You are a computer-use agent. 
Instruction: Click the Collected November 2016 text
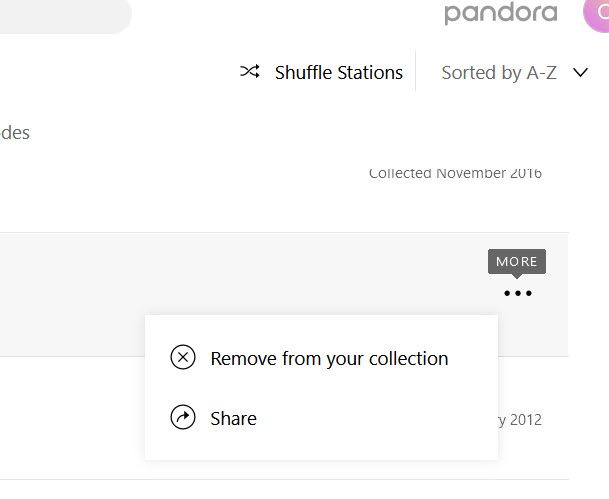tap(455, 173)
